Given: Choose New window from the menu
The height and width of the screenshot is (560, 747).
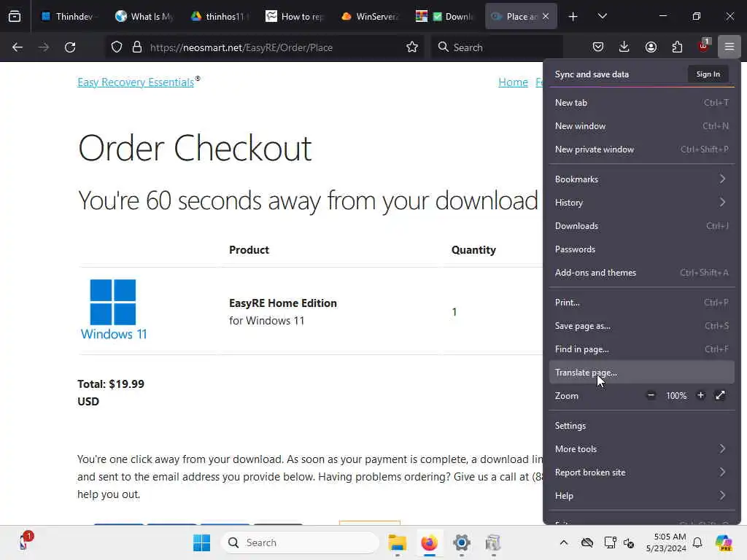Looking at the screenshot, I should click(x=641, y=125).
